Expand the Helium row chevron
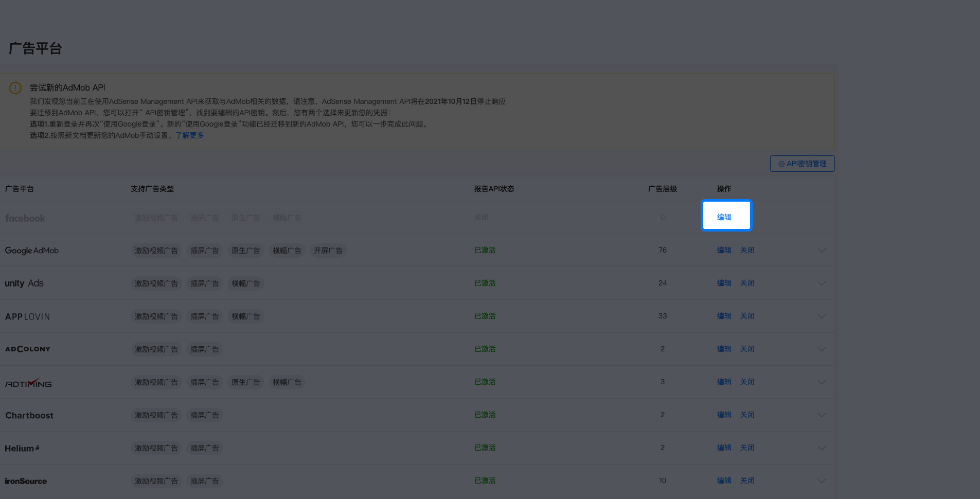 coord(822,448)
